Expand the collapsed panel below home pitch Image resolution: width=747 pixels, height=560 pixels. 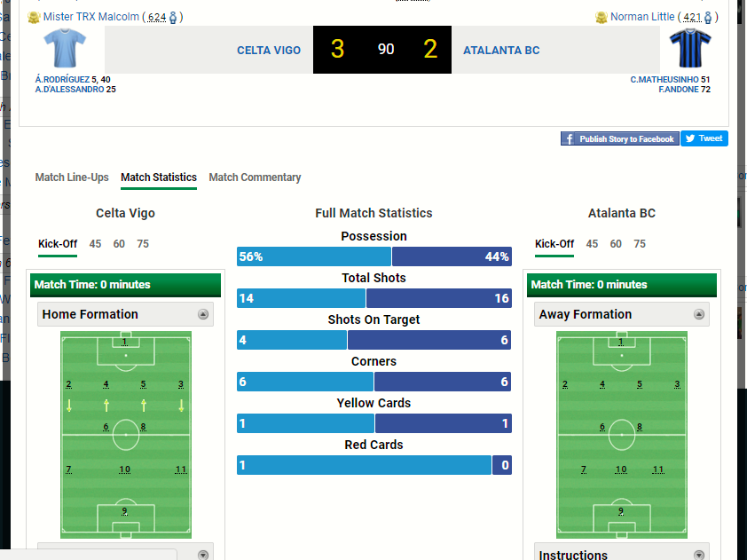tap(203, 555)
